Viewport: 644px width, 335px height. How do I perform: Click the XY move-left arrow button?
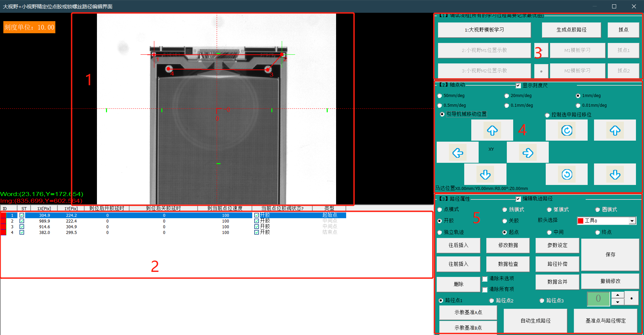tap(458, 153)
